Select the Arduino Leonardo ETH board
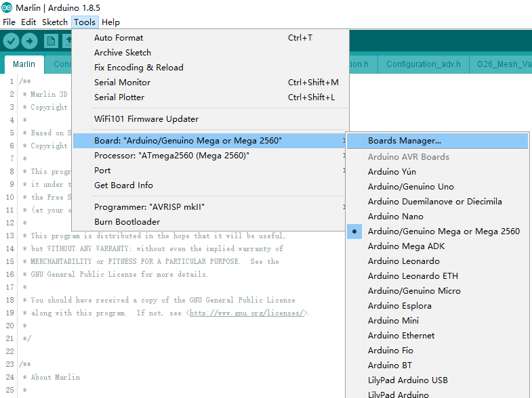This screenshot has height=398, width=532. point(437,276)
